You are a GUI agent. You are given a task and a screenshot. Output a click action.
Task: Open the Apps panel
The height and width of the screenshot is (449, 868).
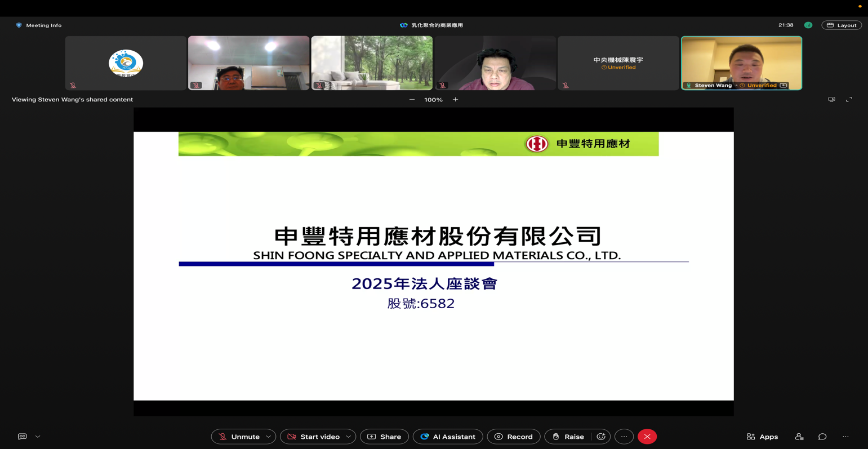click(762, 437)
